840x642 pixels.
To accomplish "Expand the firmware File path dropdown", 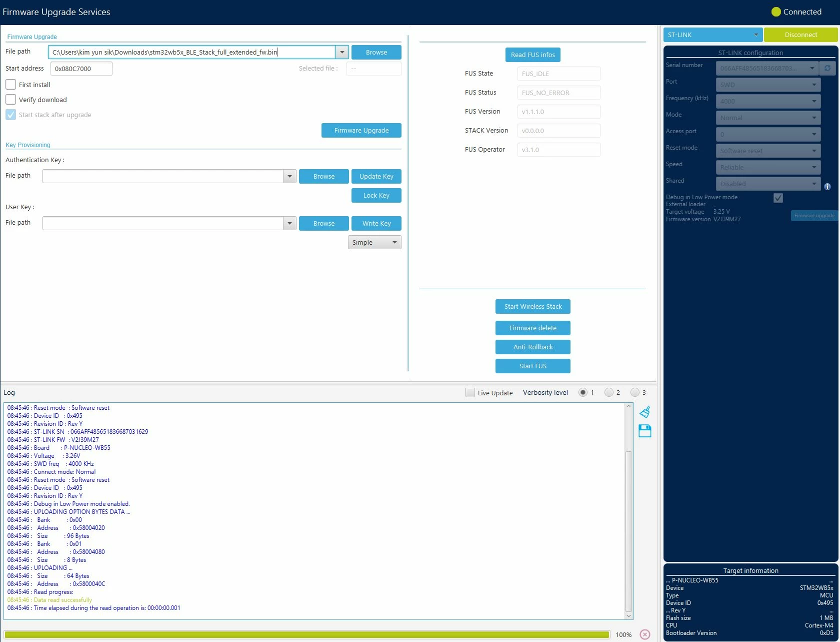I will point(342,52).
